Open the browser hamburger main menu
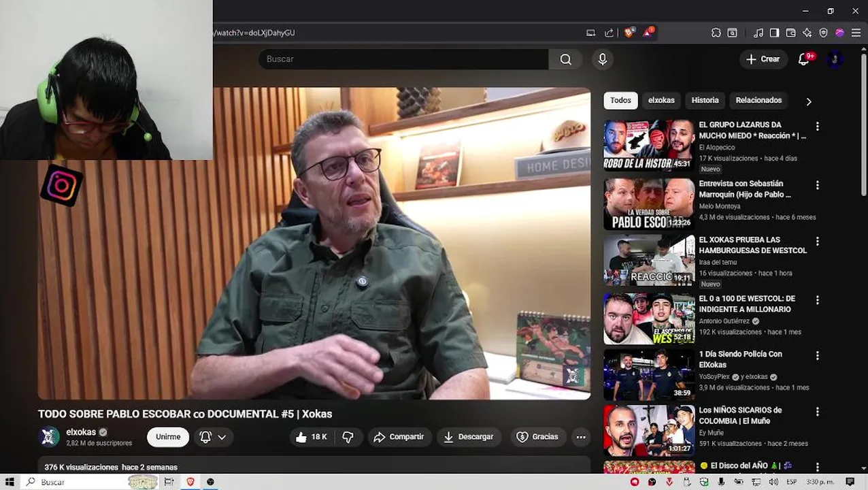 pyautogui.click(x=856, y=33)
